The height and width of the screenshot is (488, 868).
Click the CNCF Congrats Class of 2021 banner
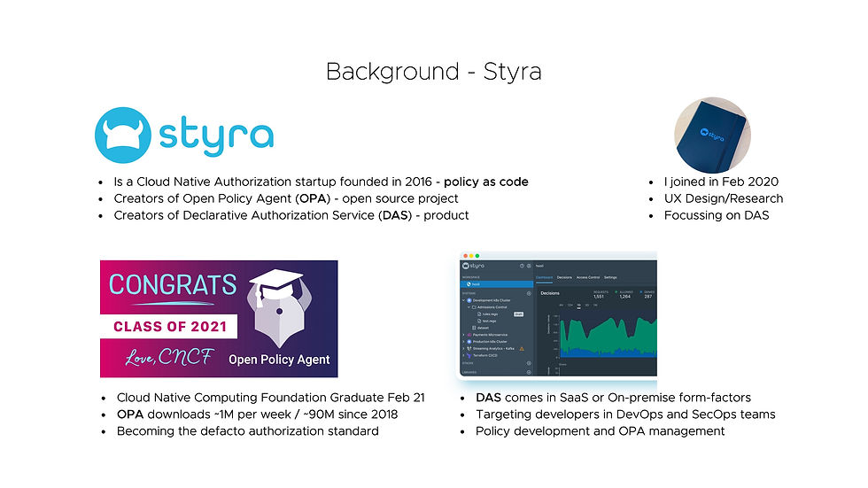[219, 319]
